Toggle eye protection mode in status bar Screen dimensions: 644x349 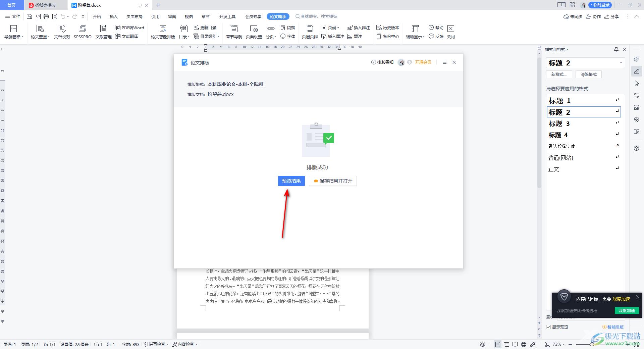pyautogui.click(x=483, y=344)
